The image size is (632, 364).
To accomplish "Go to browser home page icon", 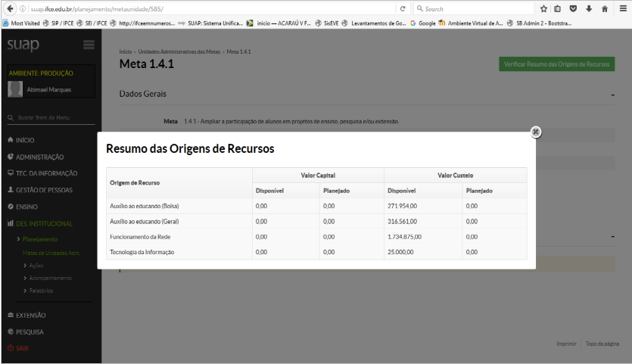I will click(604, 8).
